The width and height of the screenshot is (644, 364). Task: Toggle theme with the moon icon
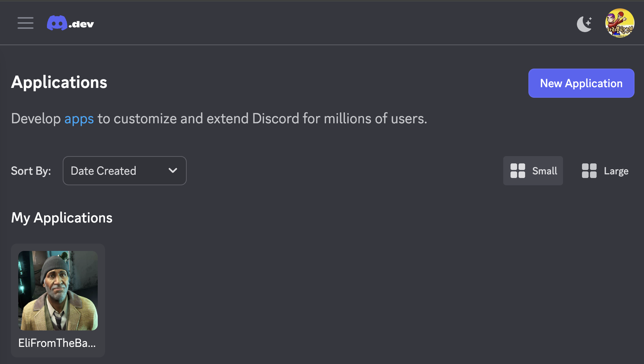584,24
